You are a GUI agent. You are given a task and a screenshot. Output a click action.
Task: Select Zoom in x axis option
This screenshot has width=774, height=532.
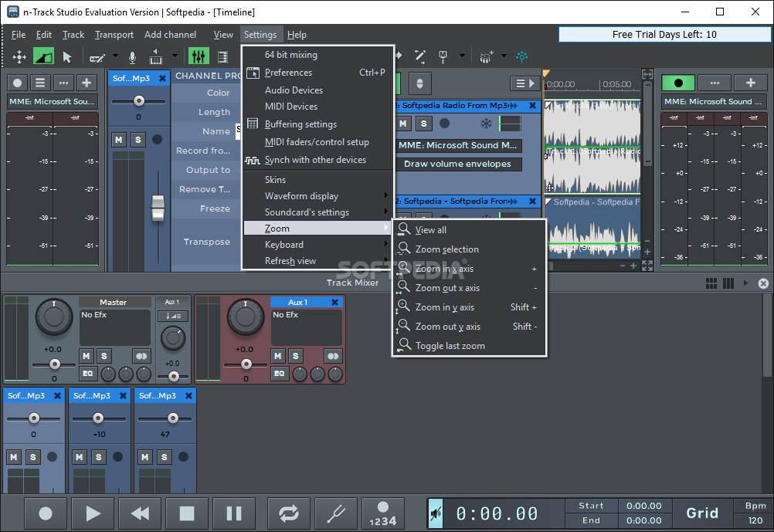tap(469, 269)
